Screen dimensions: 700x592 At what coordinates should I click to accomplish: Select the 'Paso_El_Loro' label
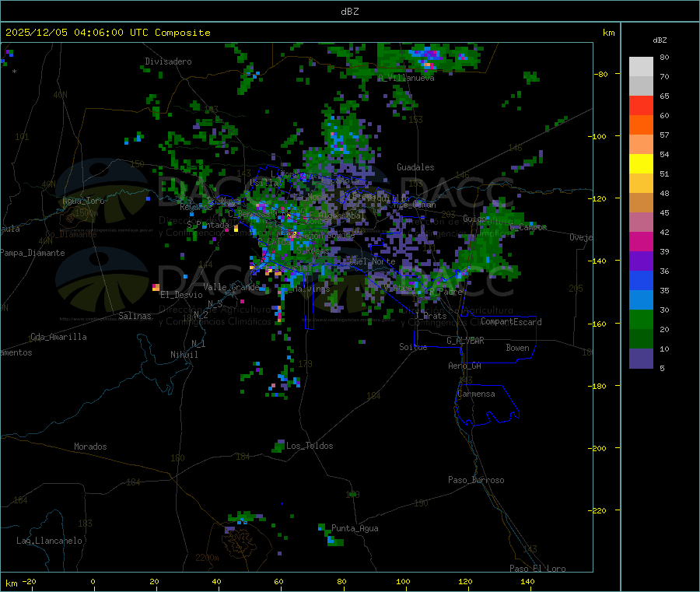[x=538, y=569]
